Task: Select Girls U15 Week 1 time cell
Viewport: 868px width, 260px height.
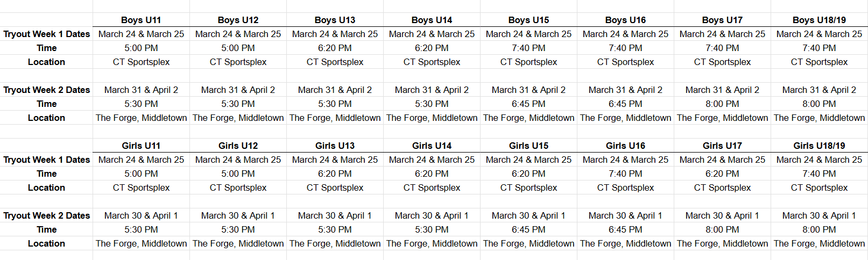Action: (528, 174)
